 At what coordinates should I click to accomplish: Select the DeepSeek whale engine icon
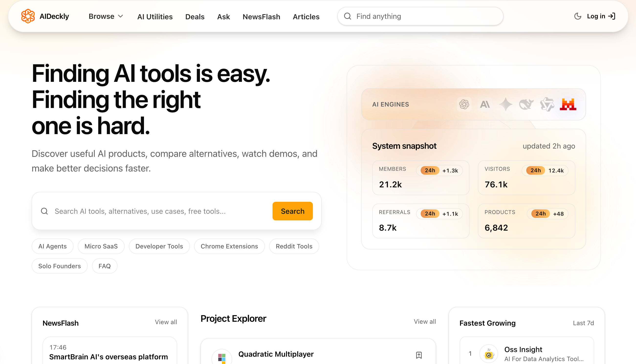[526, 104]
